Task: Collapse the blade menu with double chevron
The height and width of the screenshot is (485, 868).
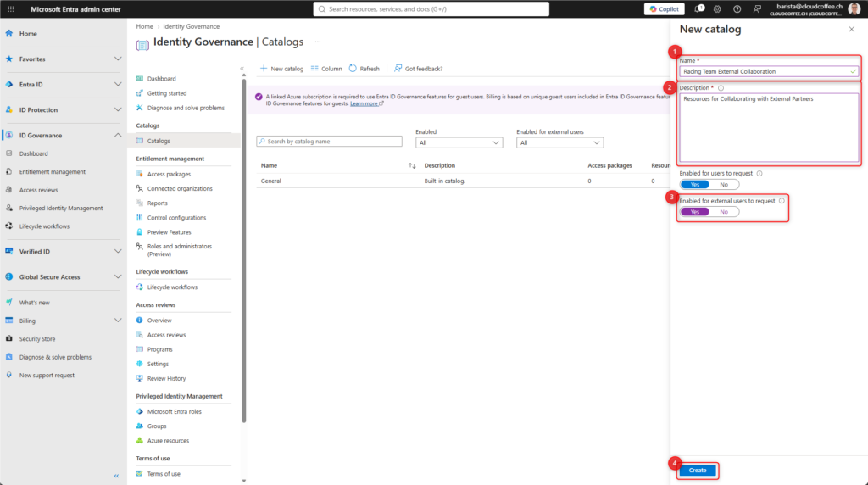Action: coord(242,69)
